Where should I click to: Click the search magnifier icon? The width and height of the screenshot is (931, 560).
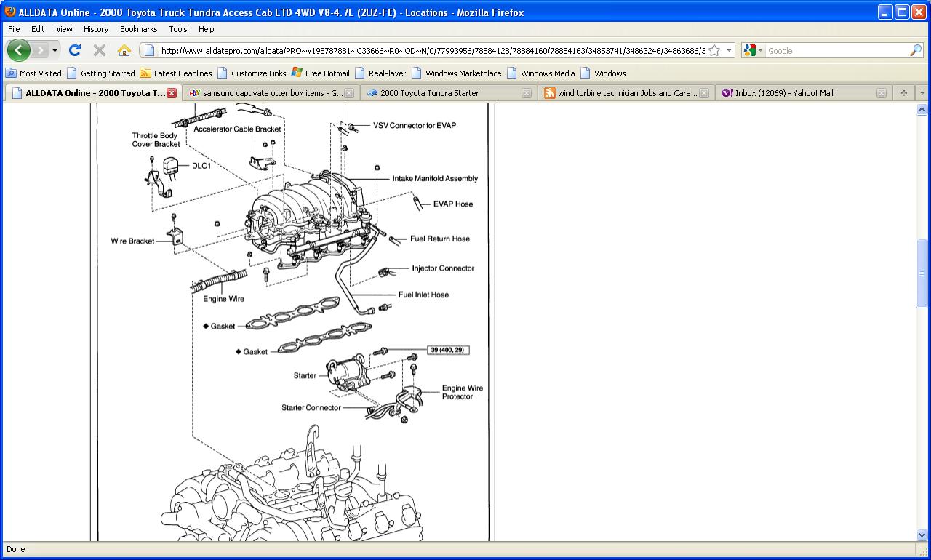coord(915,50)
